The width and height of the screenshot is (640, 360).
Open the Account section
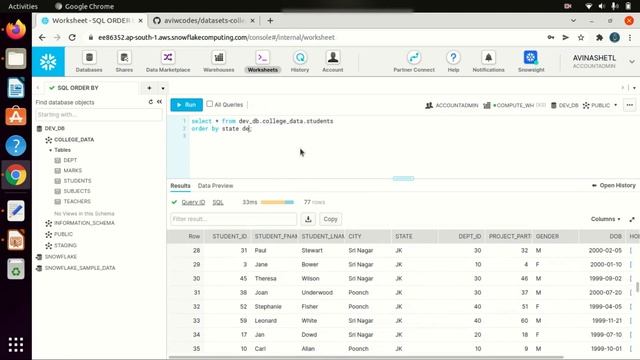click(x=333, y=62)
